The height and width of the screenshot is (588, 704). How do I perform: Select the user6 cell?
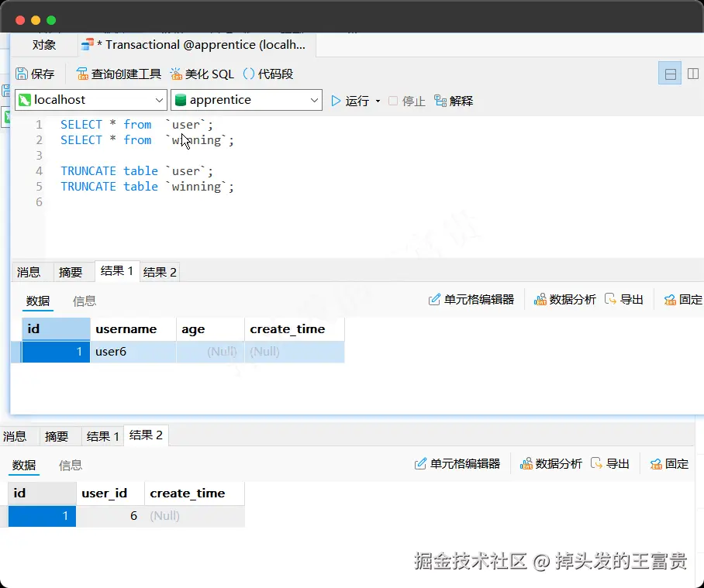133,352
